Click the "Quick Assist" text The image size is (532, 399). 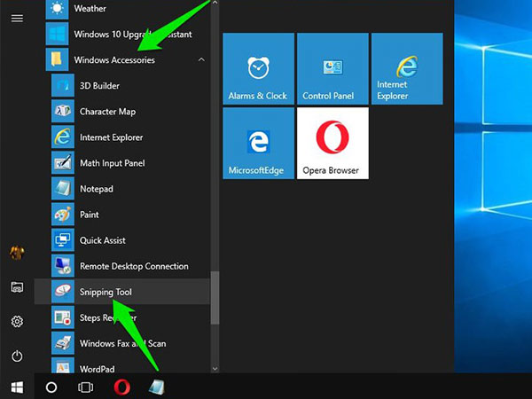[103, 240]
